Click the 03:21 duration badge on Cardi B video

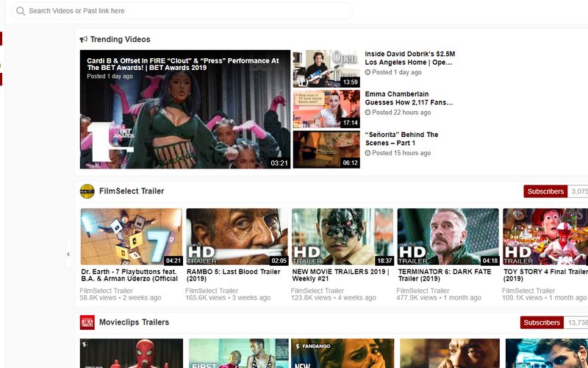[279, 163]
